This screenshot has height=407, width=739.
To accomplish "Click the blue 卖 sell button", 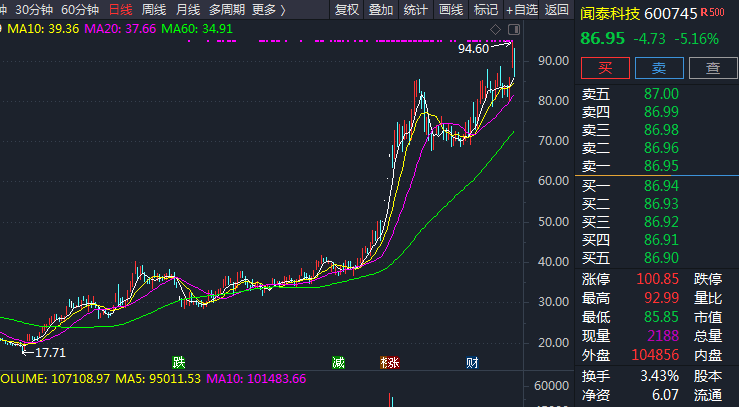I will [659, 68].
